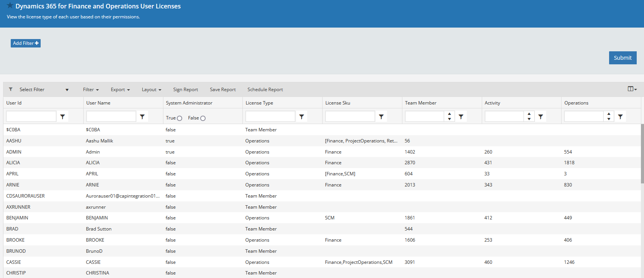Select the True radio for System Administrator
644x278 pixels.
coord(180,118)
